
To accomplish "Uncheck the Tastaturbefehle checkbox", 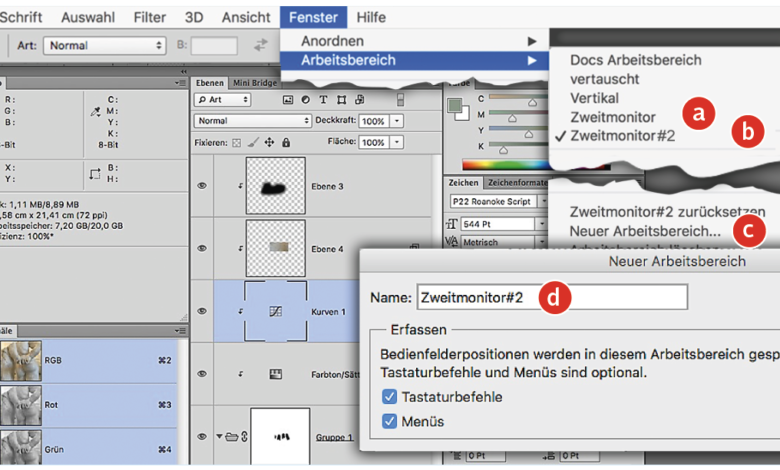I will pos(389,397).
